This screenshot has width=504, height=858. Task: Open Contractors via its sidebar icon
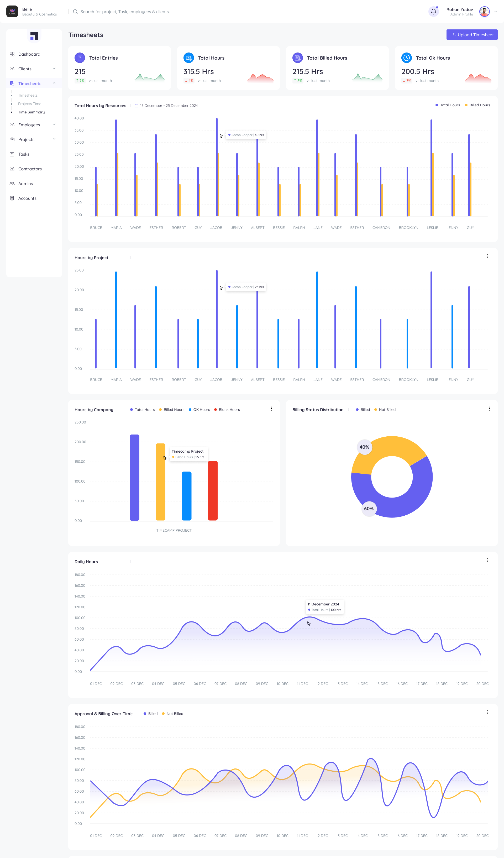[12, 169]
